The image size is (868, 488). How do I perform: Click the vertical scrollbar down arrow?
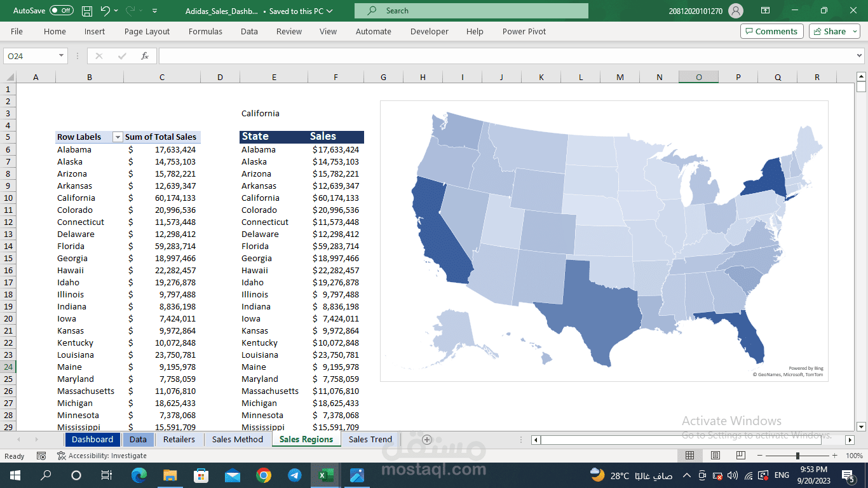pos(861,426)
